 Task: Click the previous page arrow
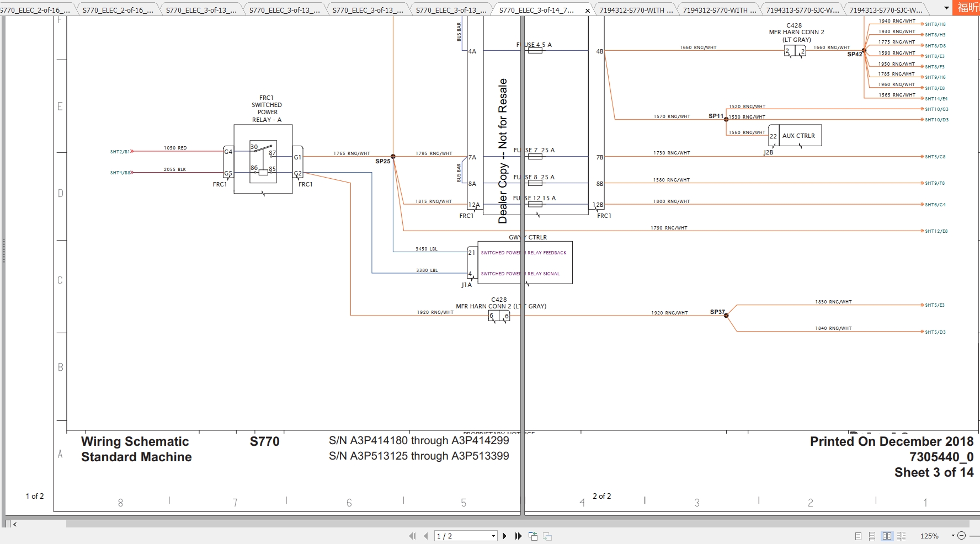click(x=426, y=536)
